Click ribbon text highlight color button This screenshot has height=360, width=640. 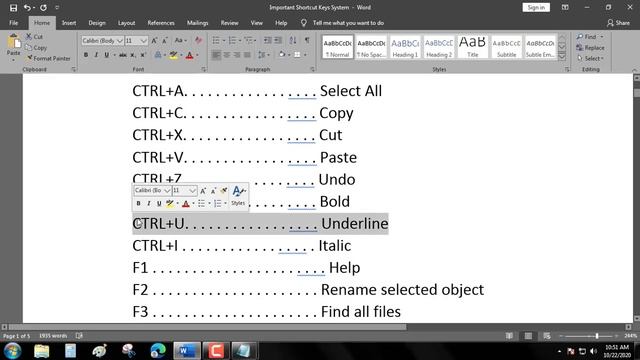(x=173, y=55)
